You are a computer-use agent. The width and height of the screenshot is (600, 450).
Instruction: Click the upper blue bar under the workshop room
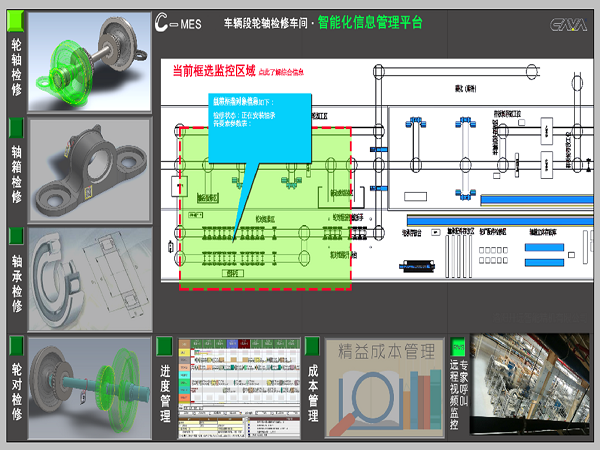pyautogui.click(x=500, y=221)
